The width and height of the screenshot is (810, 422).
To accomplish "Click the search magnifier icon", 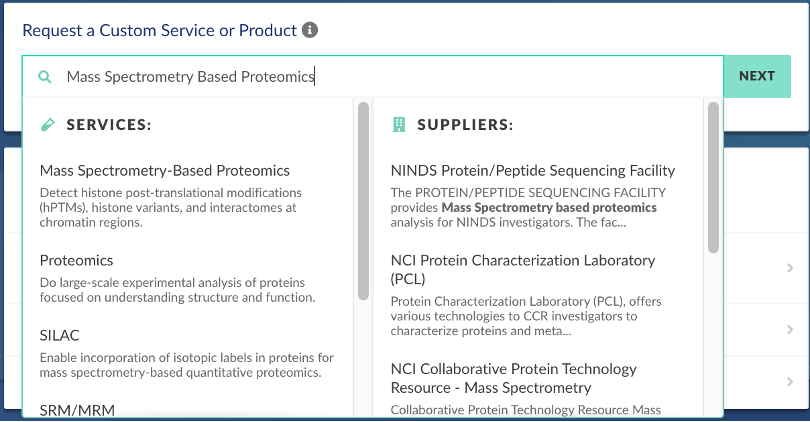I will pyautogui.click(x=44, y=76).
